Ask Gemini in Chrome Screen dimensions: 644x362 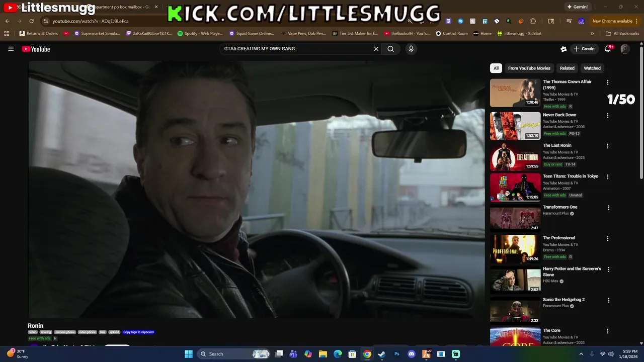tap(577, 7)
